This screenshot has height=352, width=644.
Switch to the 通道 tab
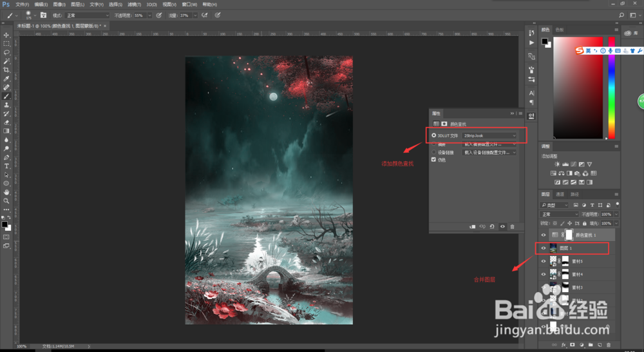coord(560,194)
